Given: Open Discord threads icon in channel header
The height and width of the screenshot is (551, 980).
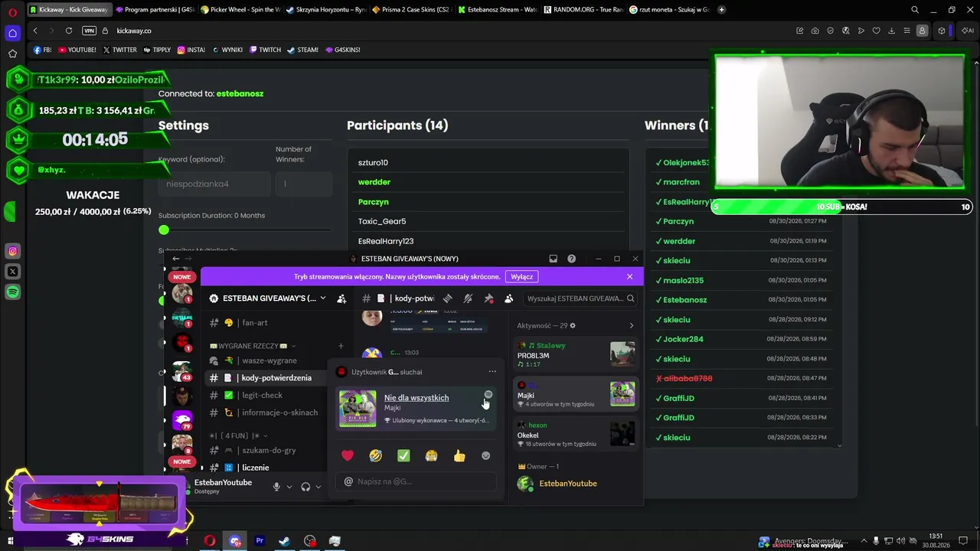Looking at the screenshot, I should click(x=447, y=298).
